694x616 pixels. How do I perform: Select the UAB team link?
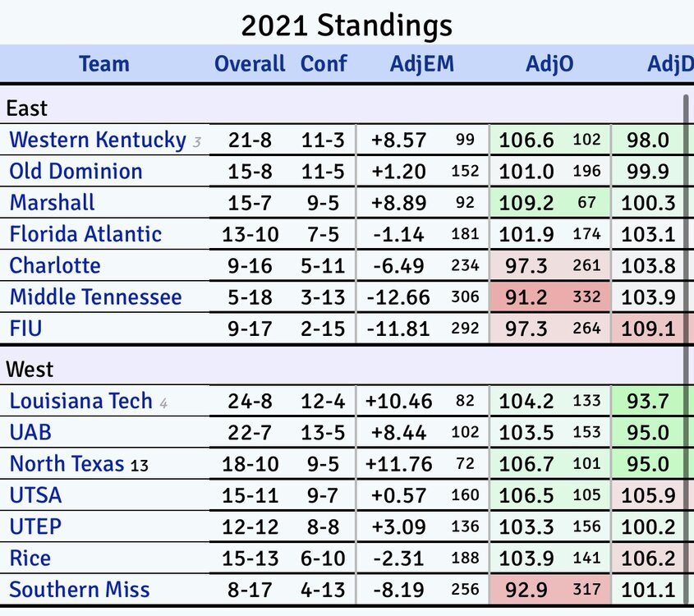[x=30, y=432]
